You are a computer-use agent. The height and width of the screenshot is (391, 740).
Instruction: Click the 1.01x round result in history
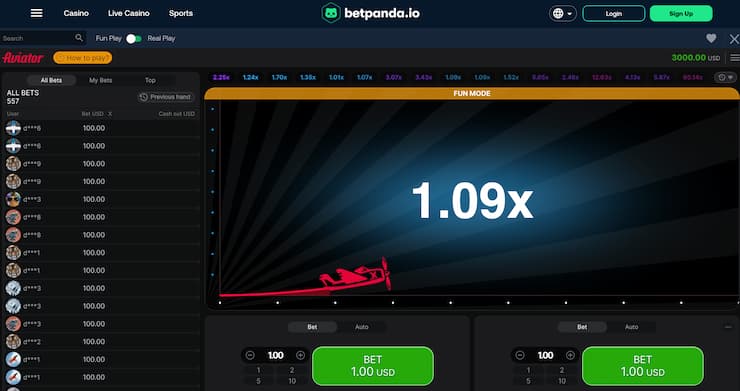click(x=336, y=77)
